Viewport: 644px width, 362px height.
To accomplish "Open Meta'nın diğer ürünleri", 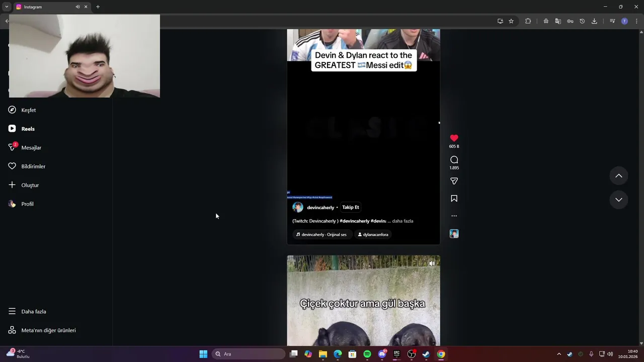I will pos(42,330).
